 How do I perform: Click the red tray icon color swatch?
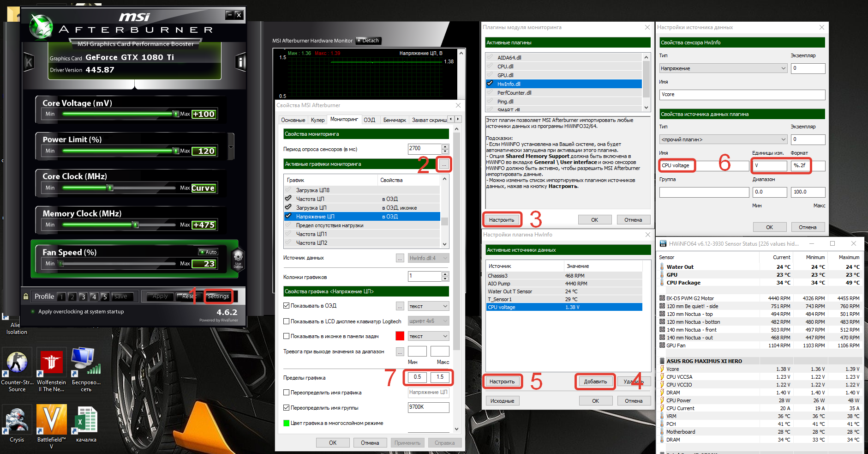pos(400,336)
